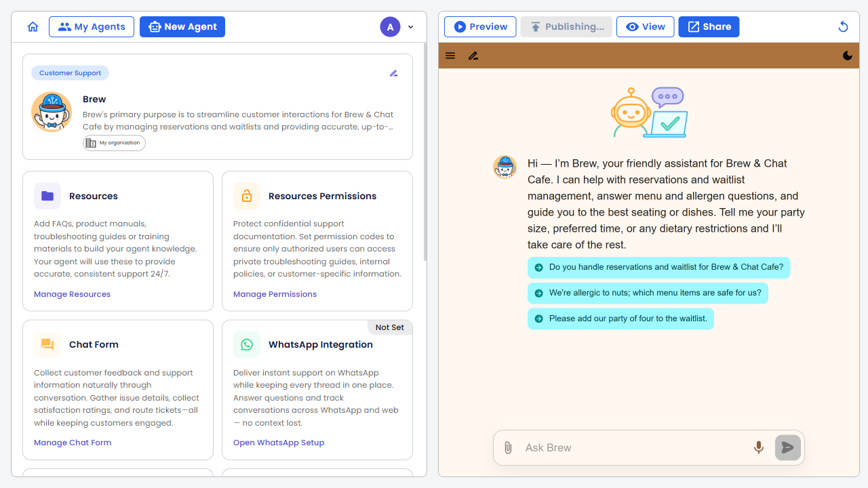The height and width of the screenshot is (488, 868).
Task: Click the Resources card title
Action: [94, 196]
